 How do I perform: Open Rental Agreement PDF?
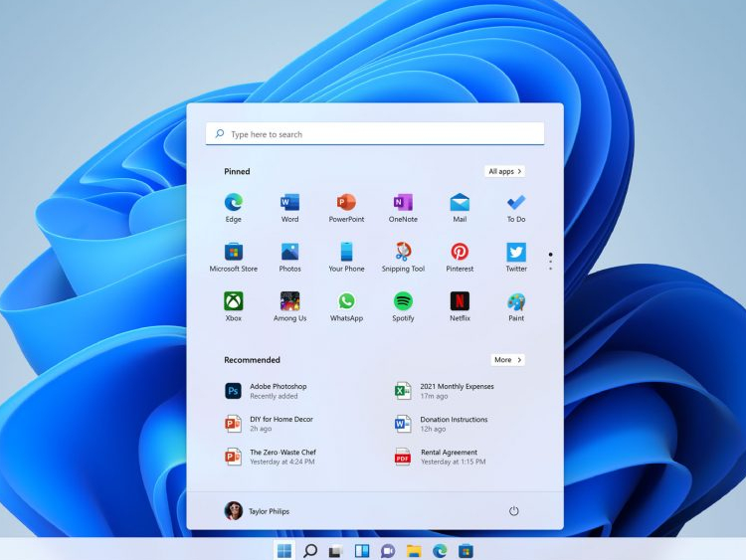[x=441, y=457]
